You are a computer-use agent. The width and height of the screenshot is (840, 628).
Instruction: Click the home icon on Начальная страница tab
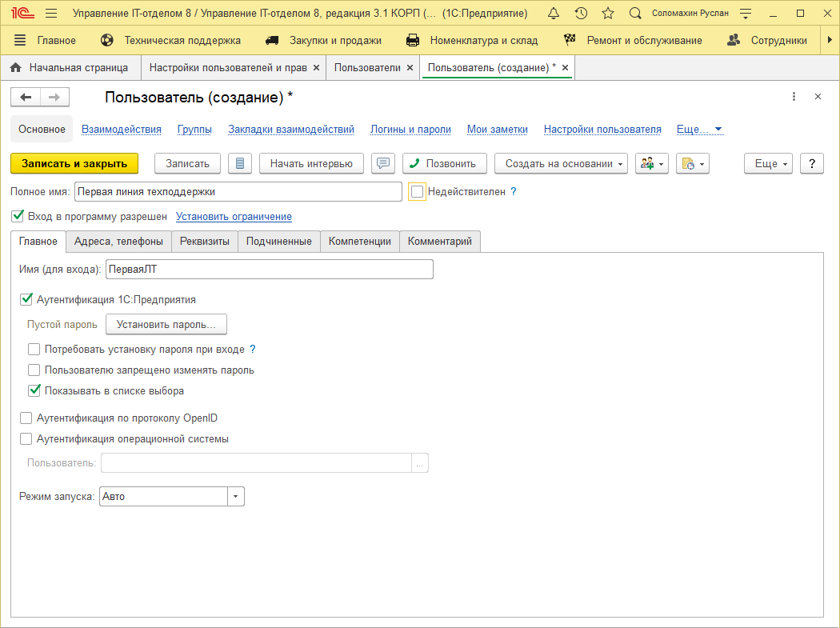[x=15, y=68]
